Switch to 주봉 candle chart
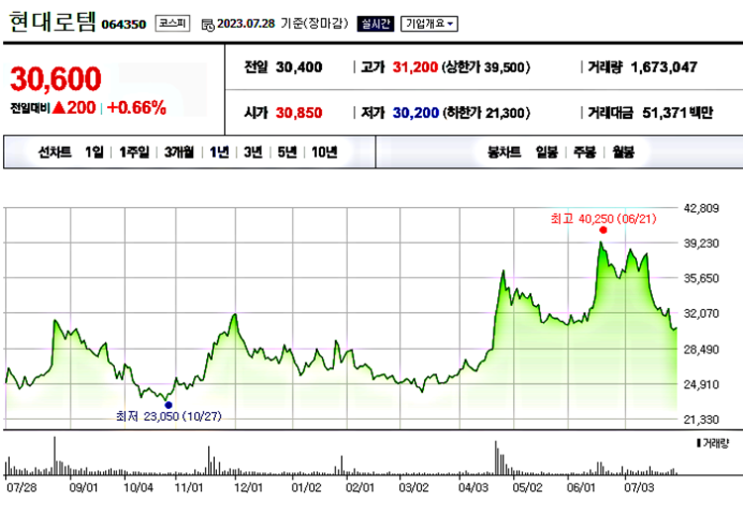743x513 pixels. tap(584, 152)
